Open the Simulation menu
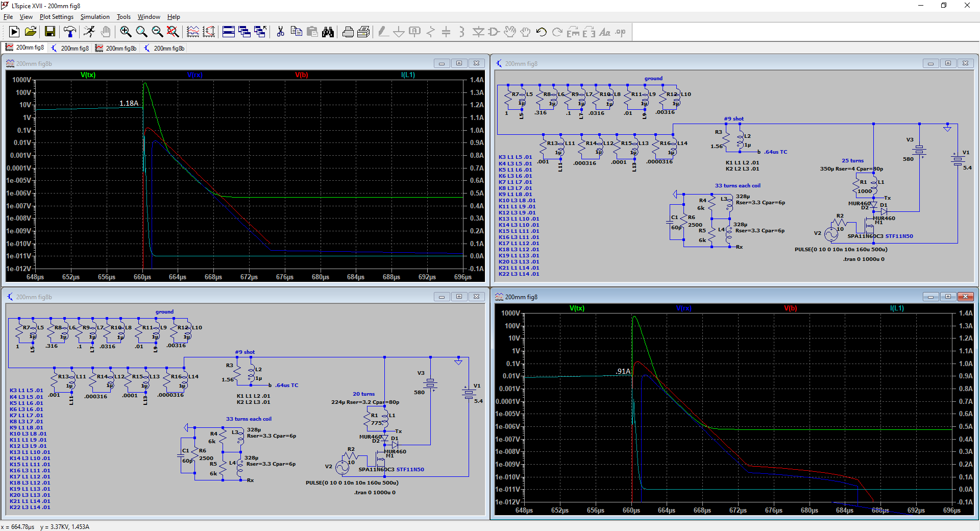The height and width of the screenshot is (531, 980). 95,17
